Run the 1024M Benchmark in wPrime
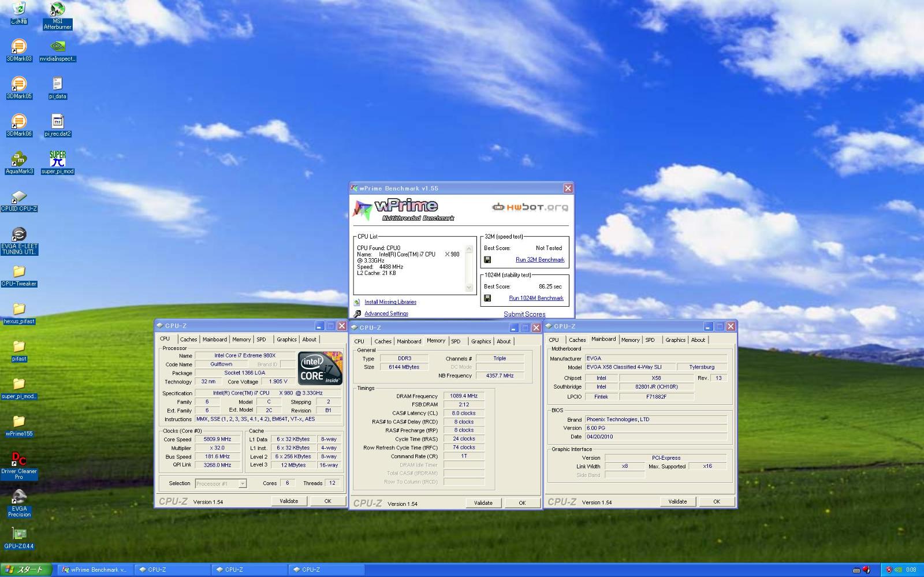Viewport: 924px width, 577px height. pyautogui.click(x=536, y=298)
